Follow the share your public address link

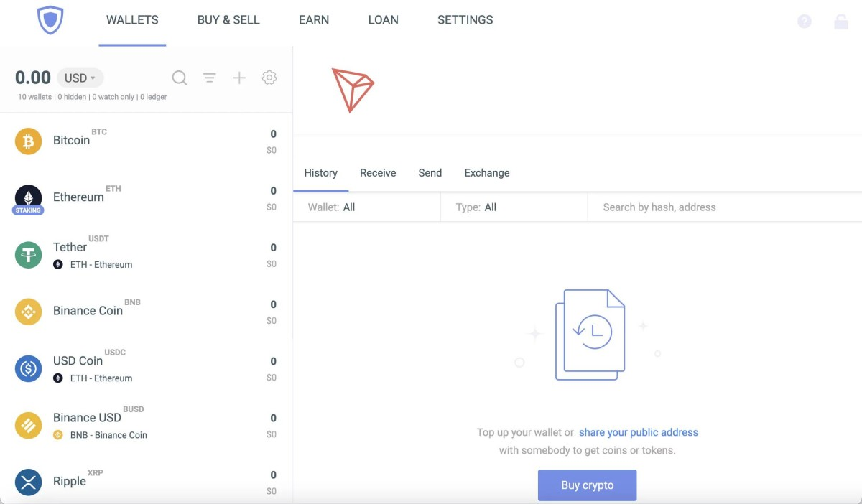[x=638, y=432]
